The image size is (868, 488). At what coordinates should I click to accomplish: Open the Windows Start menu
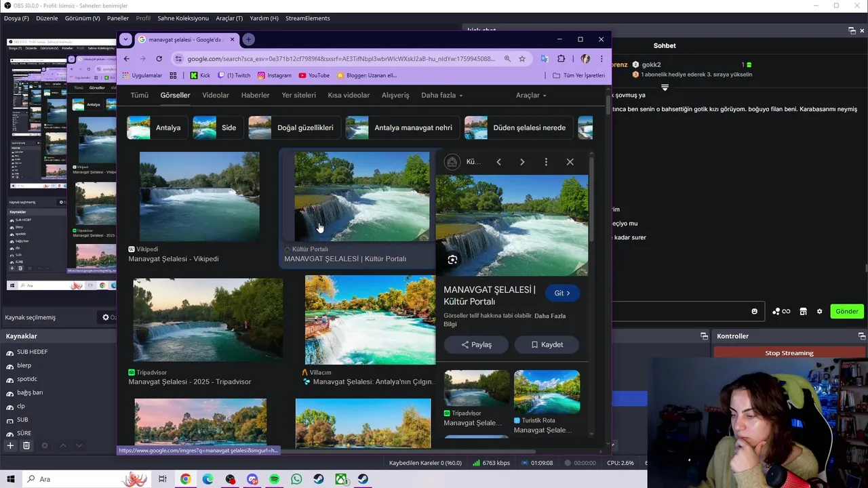[12, 479]
